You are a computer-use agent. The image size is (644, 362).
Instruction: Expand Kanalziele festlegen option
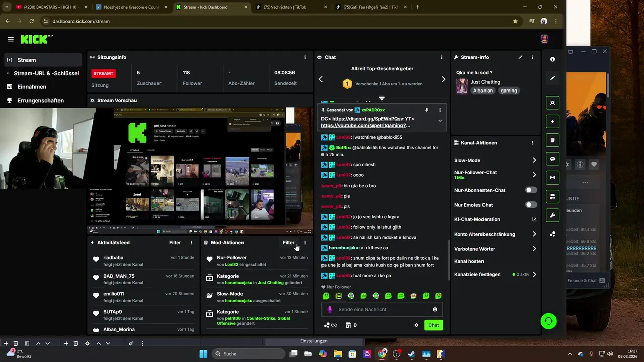pyautogui.click(x=534, y=275)
